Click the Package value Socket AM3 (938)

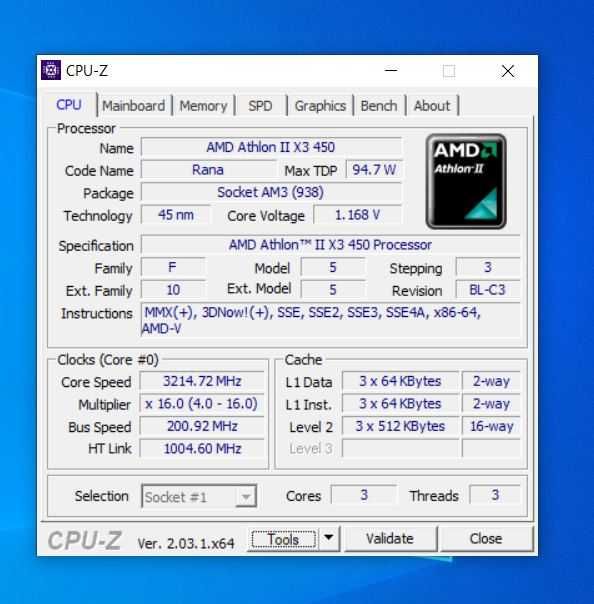[x=271, y=192]
